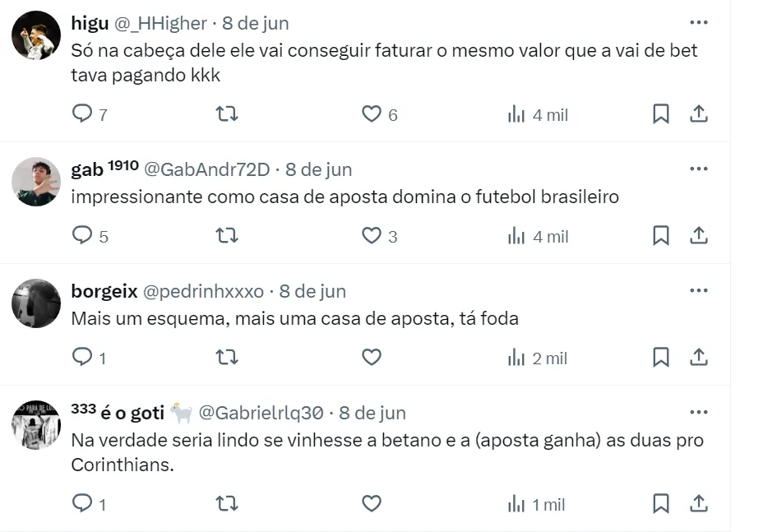Open borgeix's profile picture
This screenshot has width=763, height=532.
[x=36, y=303]
